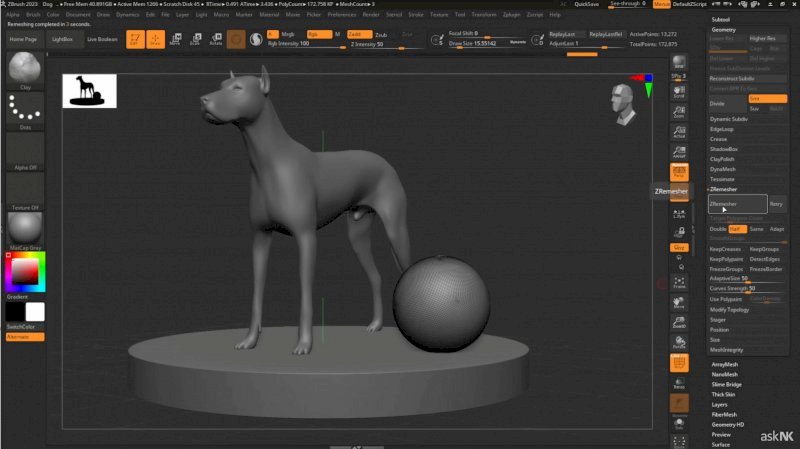Click the Retry button
Screen dimensions: 800x449
[776, 204]
